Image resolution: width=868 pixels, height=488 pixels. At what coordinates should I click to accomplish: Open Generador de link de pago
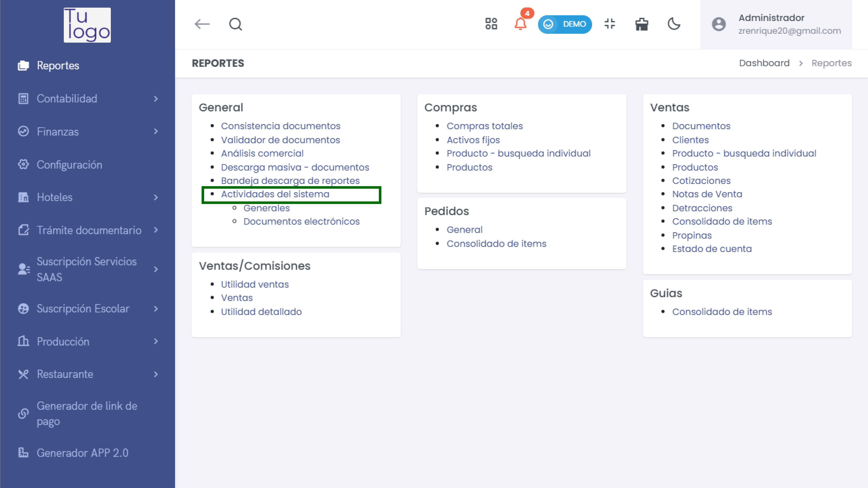pyautogui.click(x=87, y=414)
